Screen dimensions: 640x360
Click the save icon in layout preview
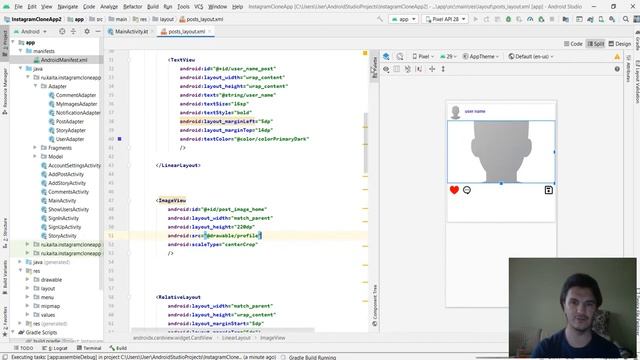click(x=549, y=190)
